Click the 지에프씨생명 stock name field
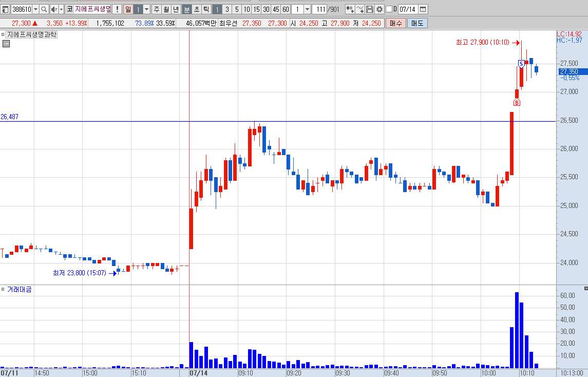 click(93, 9)
